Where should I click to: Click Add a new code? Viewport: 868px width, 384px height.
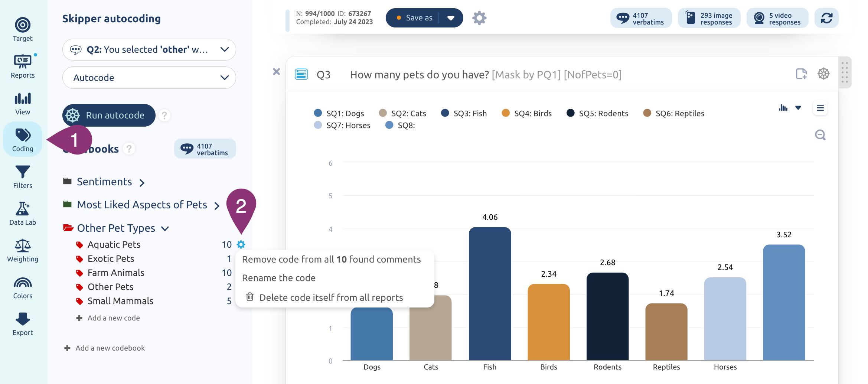click(108, 318)
